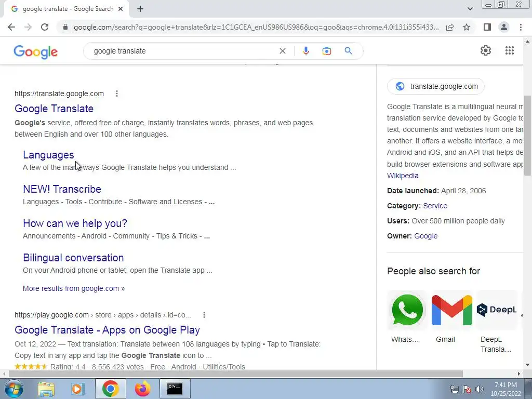Click the network tray icon
This screenshot has height=399, width=532.
click(454, 389)
